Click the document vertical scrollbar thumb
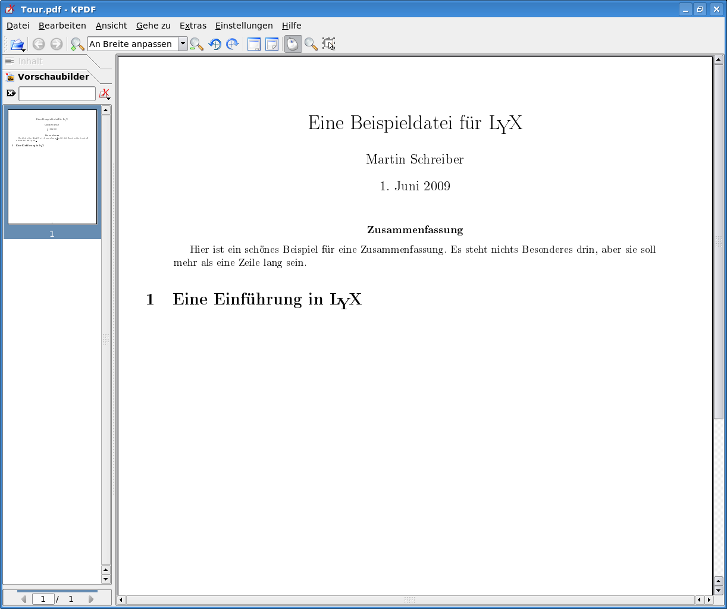This screenshot has height=609, width=727. [x=718, y=241]
